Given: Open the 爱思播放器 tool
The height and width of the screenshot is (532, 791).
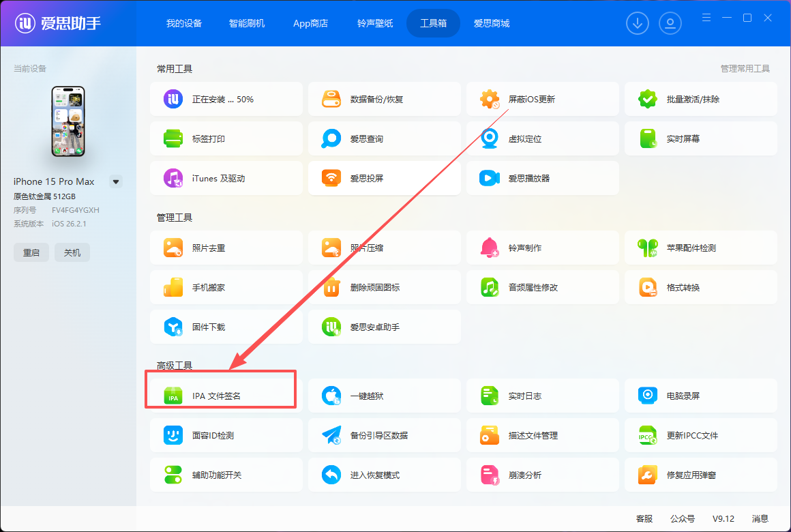Looking at the screenshot, I should click(x=542, y=178).
